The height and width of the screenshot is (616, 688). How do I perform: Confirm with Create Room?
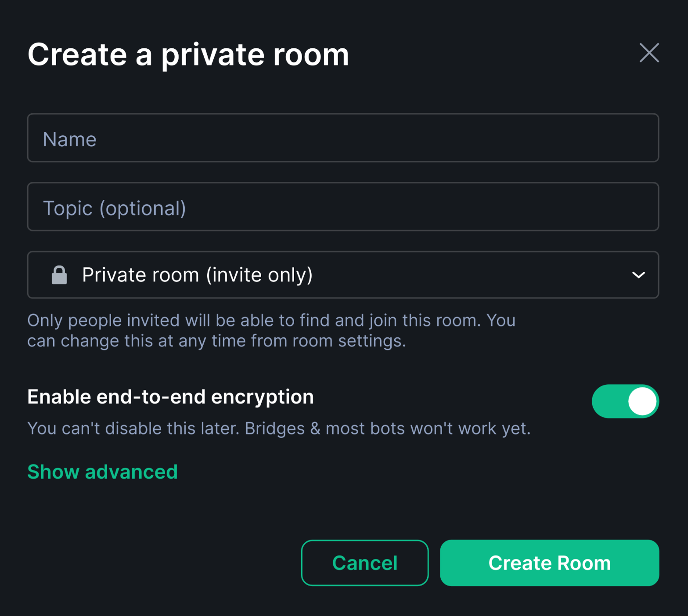point(549,563)
